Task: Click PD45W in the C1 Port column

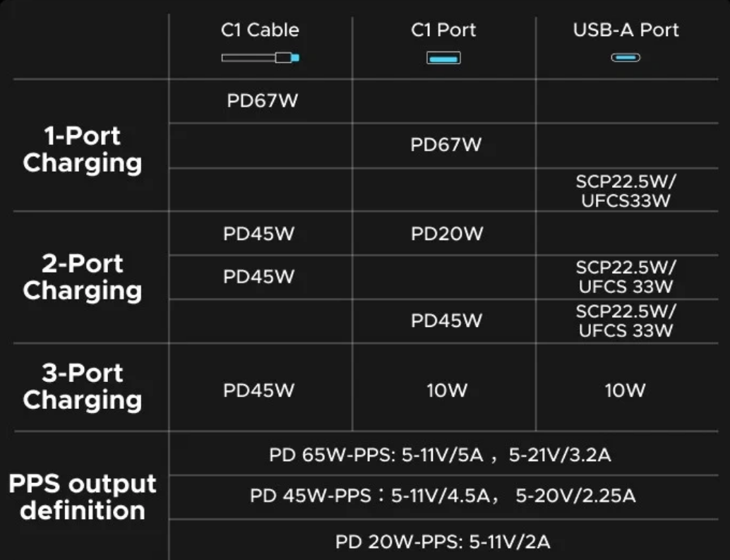Action: point(447,321)
